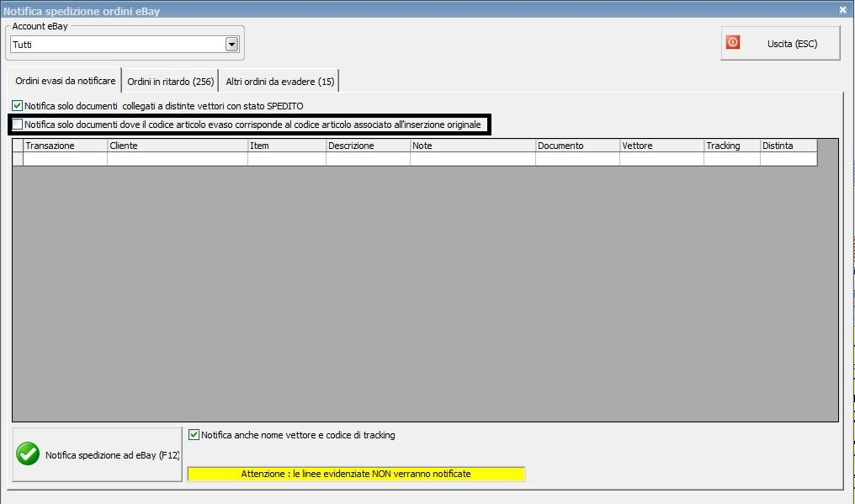
Task: Click the 'Cliente' column header
Action: (178, 146)
